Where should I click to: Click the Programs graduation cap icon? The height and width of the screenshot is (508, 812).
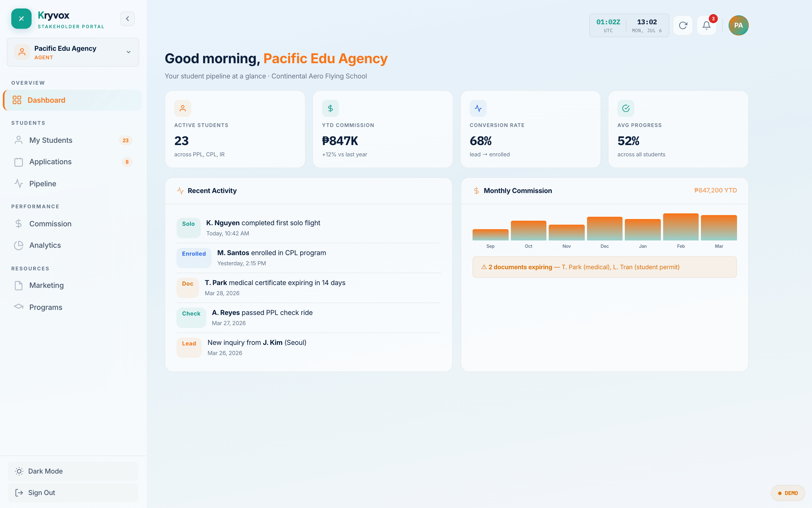pos(18,307)
